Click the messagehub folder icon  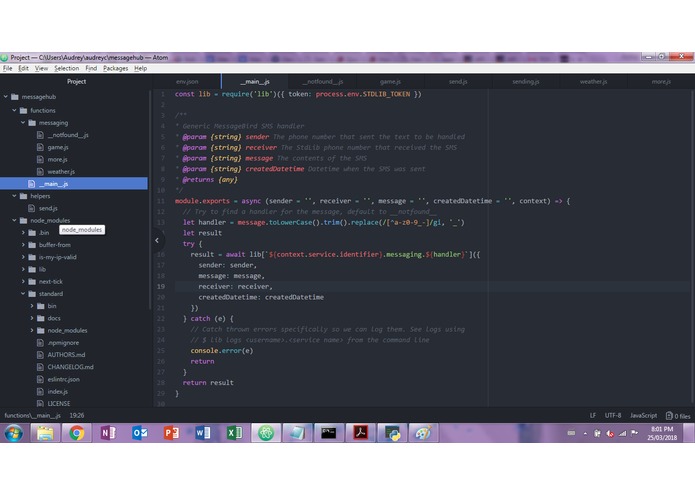pos(15,97)
